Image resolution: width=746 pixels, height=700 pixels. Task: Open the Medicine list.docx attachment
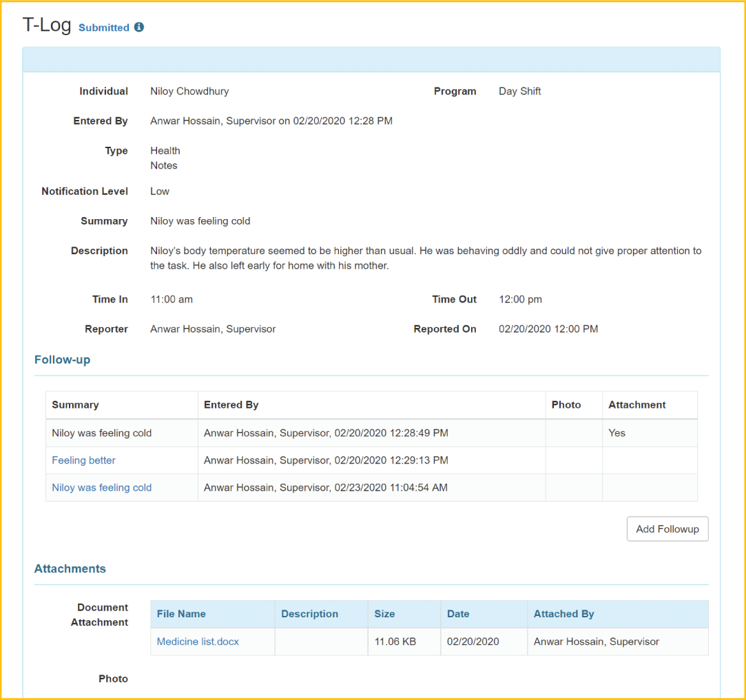[x=198, y=641]
